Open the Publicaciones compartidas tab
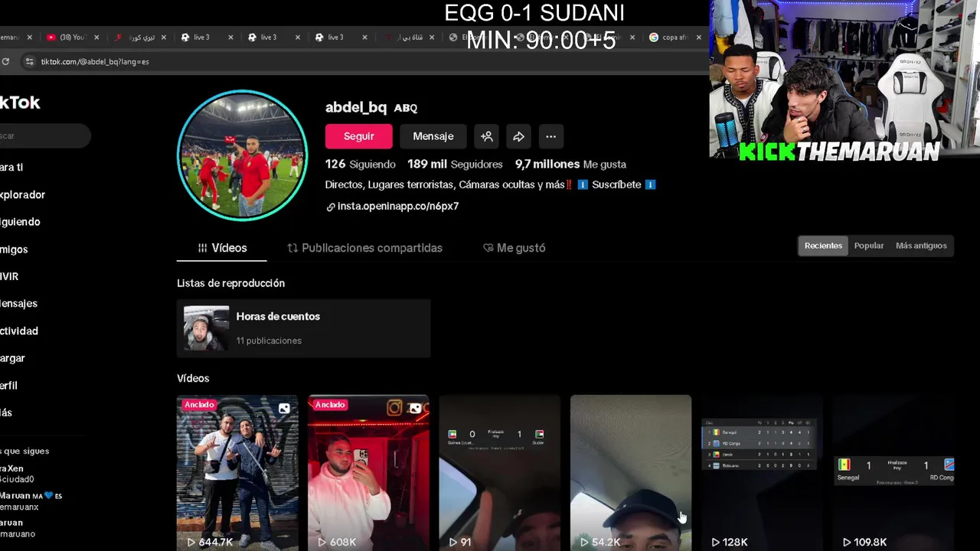The height and width of the screenshot is (551, 980). 364,248
